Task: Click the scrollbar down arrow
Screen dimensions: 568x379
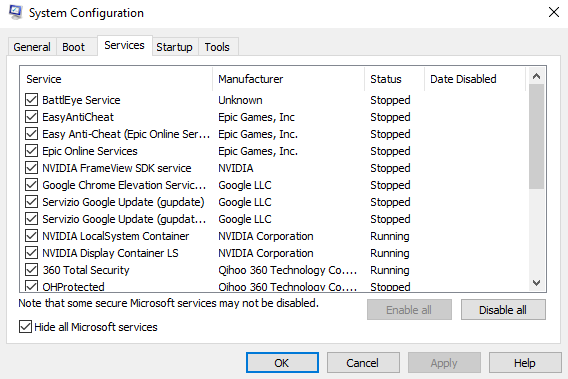Action: (536, 283)
